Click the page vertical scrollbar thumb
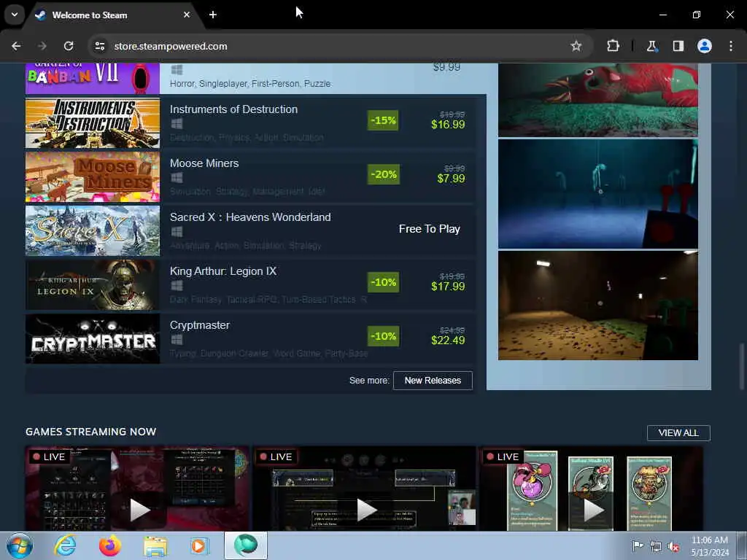The image size is (747, 560). (x=741, y=366)
